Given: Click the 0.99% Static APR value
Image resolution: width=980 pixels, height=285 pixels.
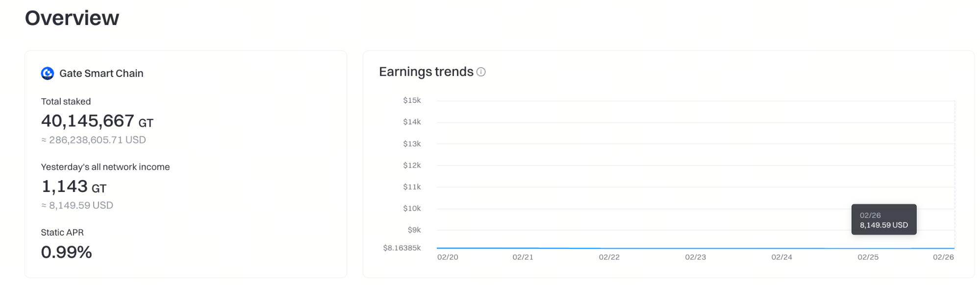Looking at the screenshot, I should (66, 252).
